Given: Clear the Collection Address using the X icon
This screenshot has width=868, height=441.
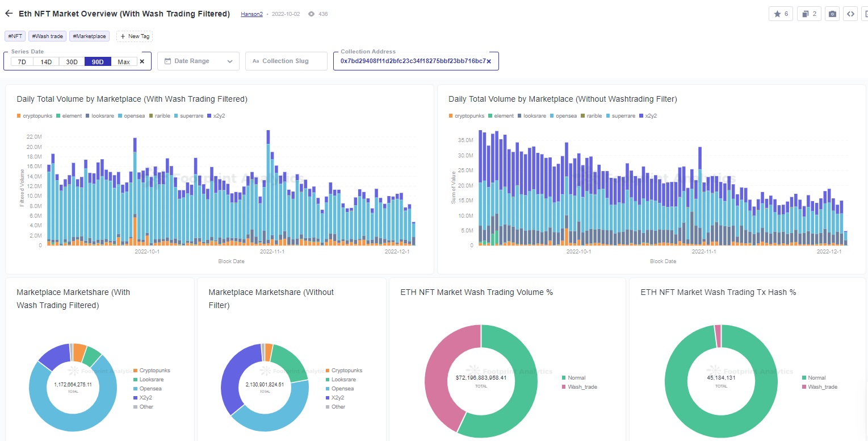Looking at the screenshot, I should (x=489, y=61).
